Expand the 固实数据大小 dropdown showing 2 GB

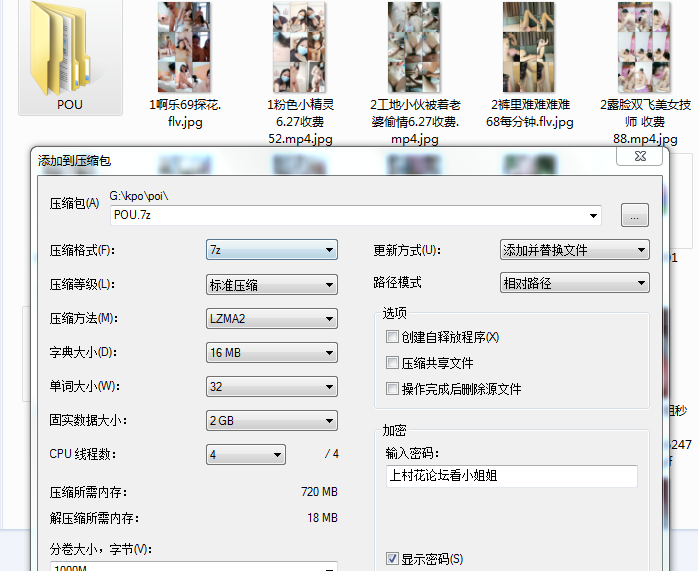(x=271, y=421)
